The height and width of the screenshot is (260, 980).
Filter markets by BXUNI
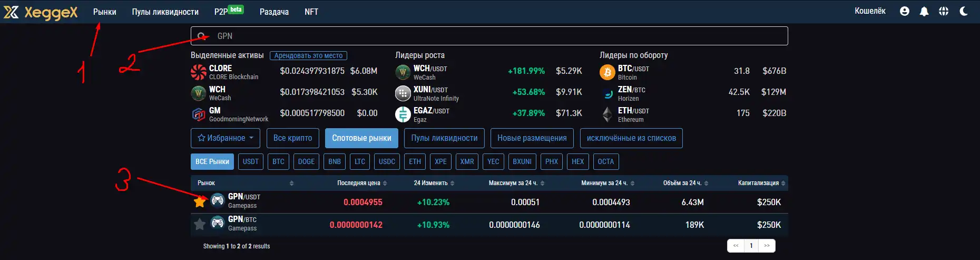click(x=522, y=161)
